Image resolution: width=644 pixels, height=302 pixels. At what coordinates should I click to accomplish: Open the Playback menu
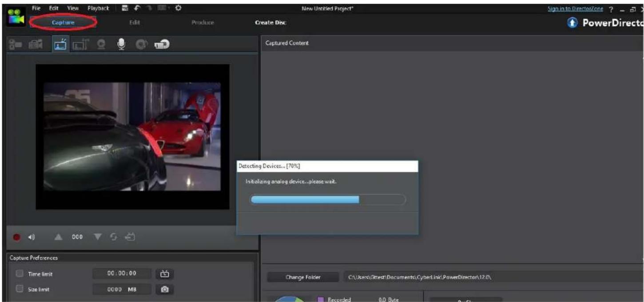click(98, 8)
